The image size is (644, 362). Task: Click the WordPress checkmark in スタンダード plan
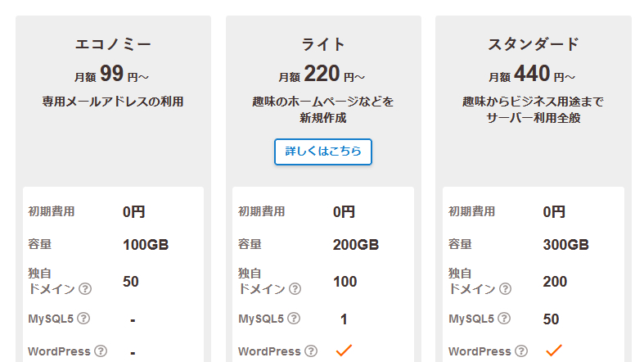click(x=554, y=351)
